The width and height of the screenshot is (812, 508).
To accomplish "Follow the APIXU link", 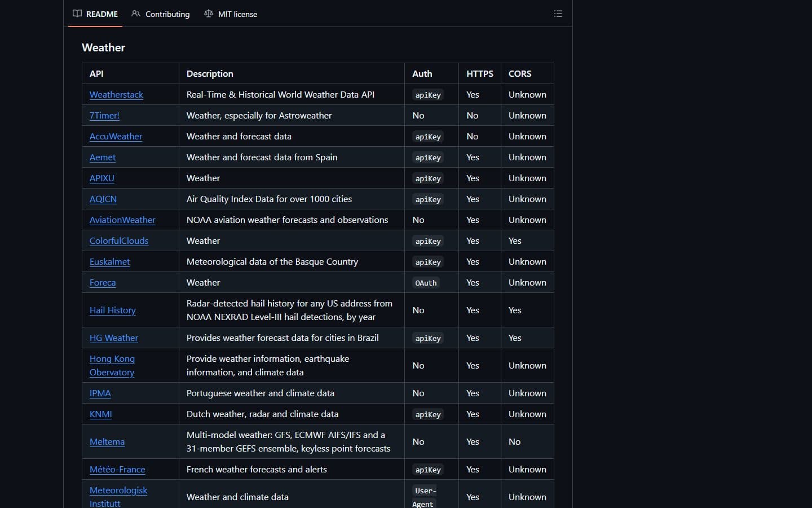I will click(102, 178).
